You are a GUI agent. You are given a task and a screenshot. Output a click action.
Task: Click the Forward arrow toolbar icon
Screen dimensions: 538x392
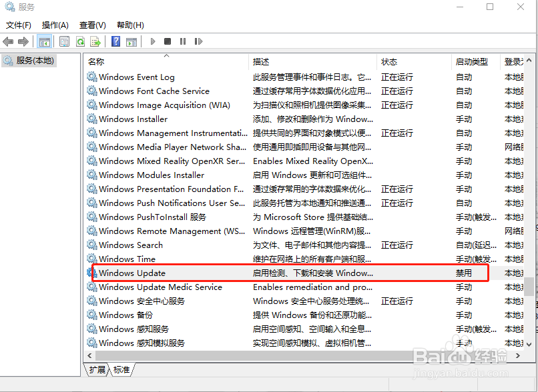23,42
